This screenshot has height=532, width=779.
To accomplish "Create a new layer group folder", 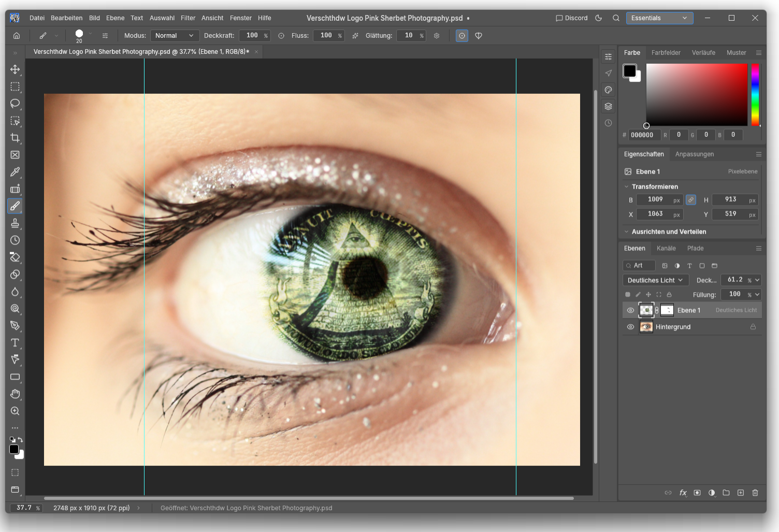I will (x=726, y=493).
